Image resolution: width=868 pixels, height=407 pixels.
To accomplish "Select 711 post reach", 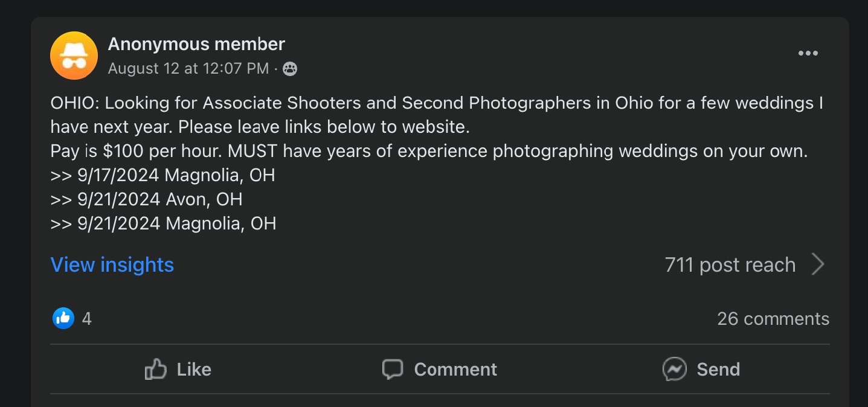I will [730, 264].
